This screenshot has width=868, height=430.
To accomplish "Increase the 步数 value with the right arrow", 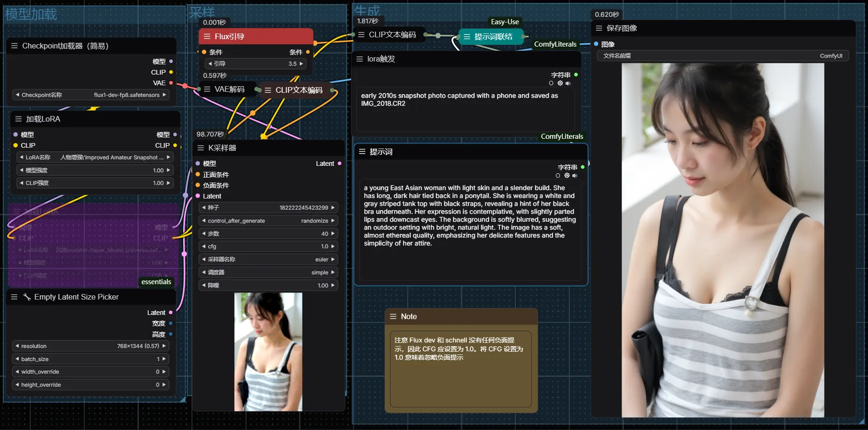I will click(x=333, y=233).
